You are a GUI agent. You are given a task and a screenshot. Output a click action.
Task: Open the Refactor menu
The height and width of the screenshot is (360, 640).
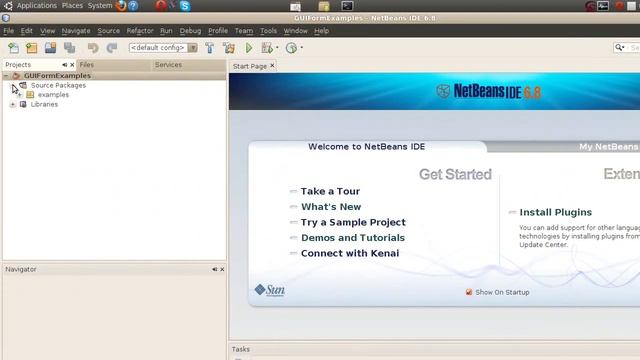click(x=140, y=31)
